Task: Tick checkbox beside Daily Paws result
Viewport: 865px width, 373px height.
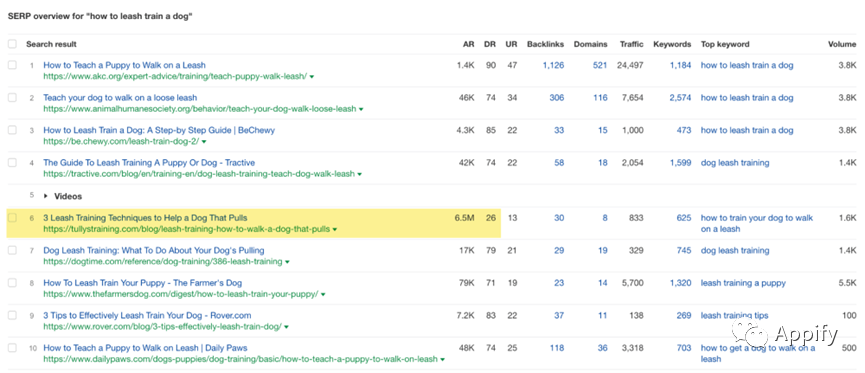Action: (12, 348)
